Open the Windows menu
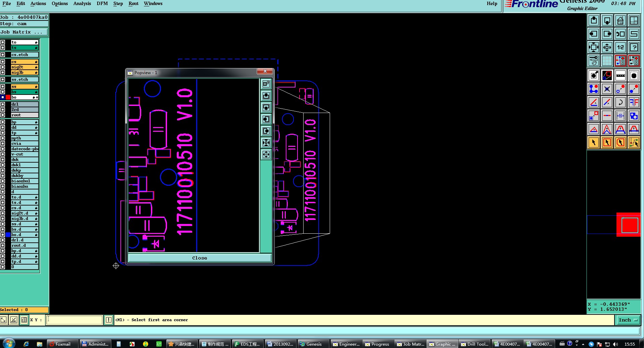 153,3
